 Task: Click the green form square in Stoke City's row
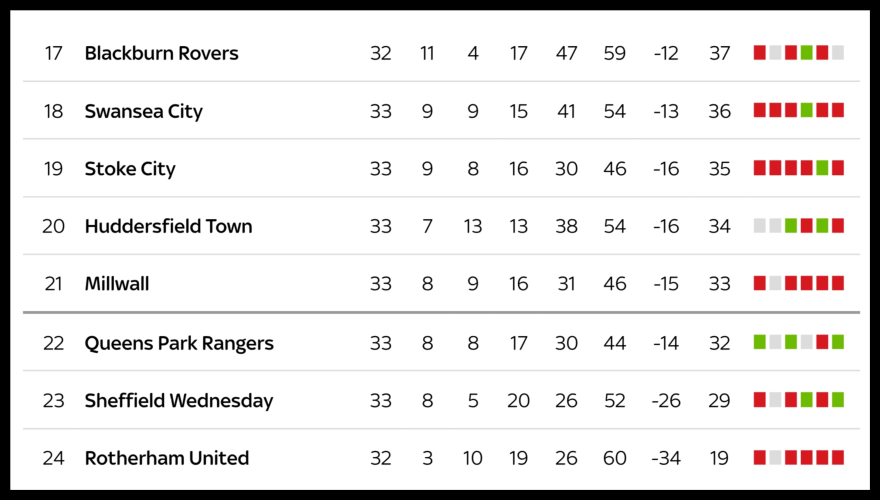pyautogui.click(x=822, y=168)
